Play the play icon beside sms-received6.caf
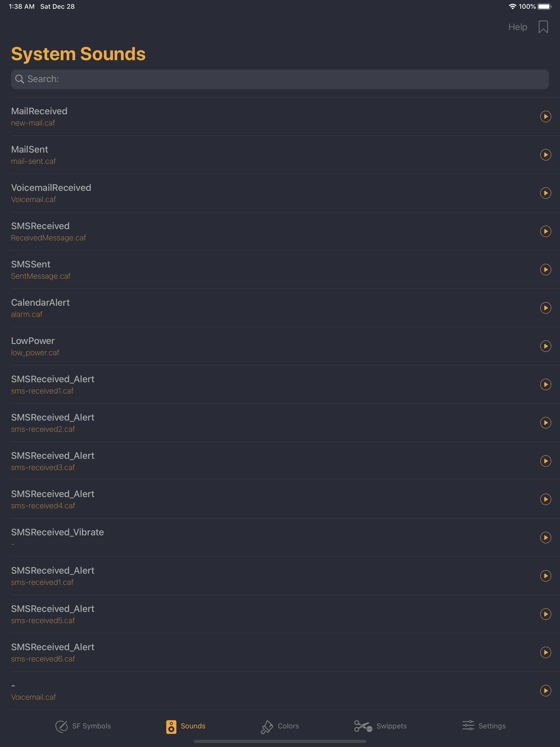560x747 pixels. pos(546,652)
